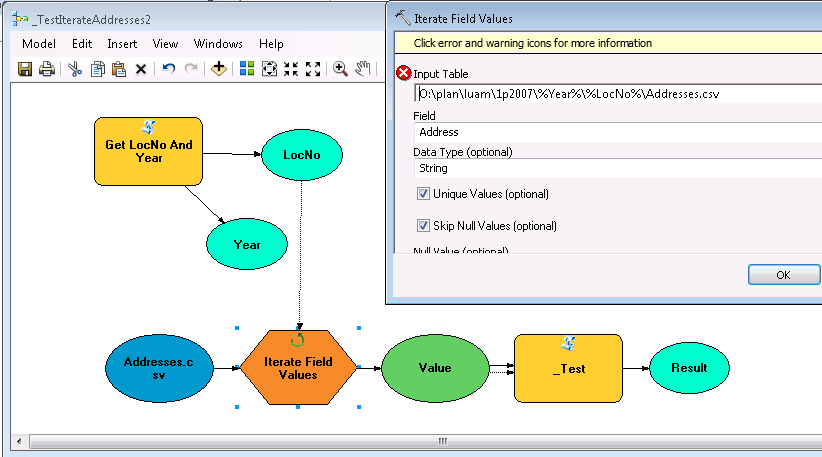Click the horizontal scrollbar thumb

426,441
